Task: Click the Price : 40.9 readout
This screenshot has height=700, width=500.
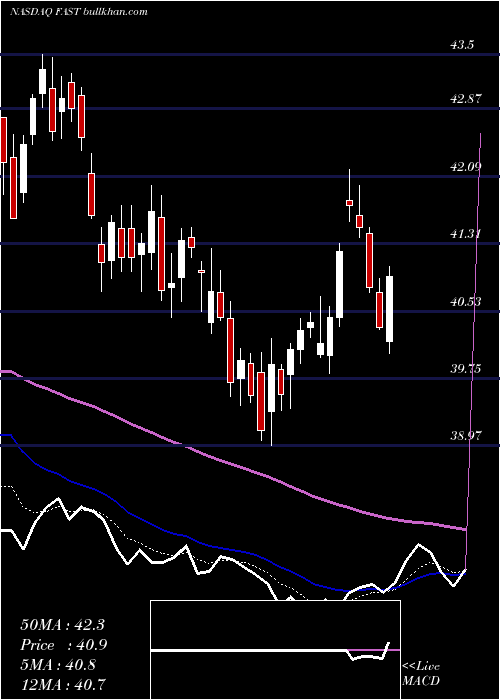Action: 64,645
